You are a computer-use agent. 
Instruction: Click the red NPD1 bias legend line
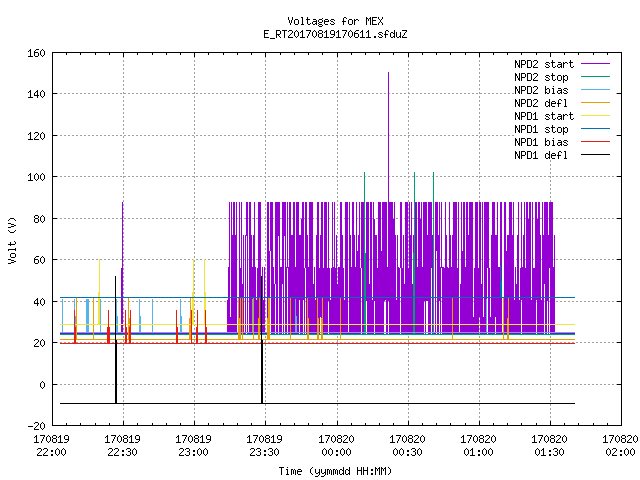pyautogui.click(x=595, y=142)
